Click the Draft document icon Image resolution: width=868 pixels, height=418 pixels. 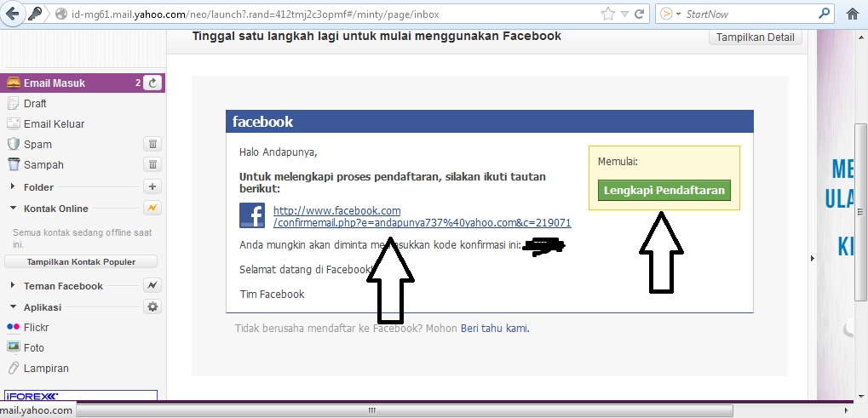coord(13,103)
